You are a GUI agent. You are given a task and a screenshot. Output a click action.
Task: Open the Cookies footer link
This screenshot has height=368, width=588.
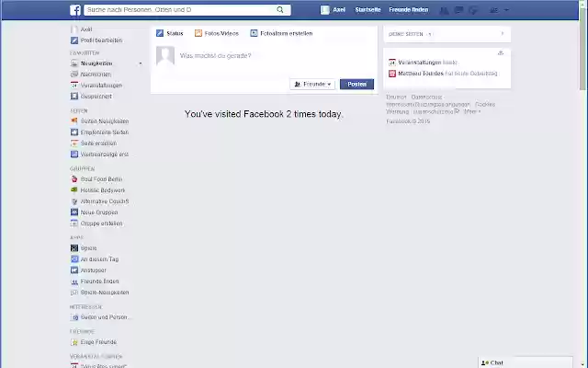(485, 104)
